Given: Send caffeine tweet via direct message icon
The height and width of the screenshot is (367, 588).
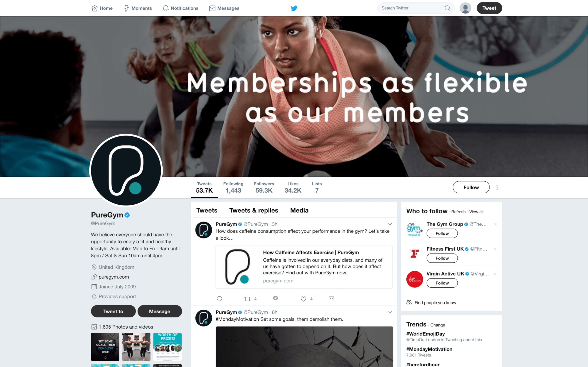Looking at the screenshot, I should click(x=331, y=299).
